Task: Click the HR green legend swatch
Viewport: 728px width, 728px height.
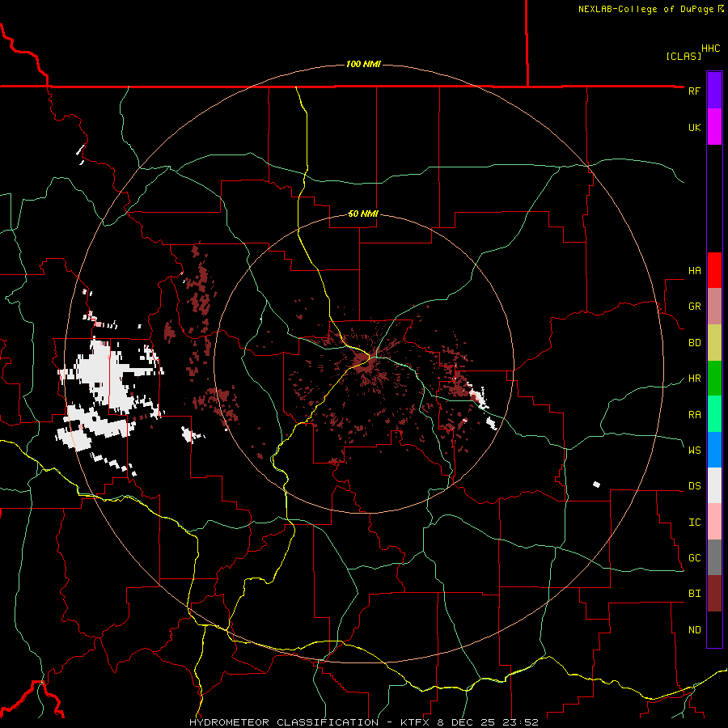Action: [x=714, y=379]
